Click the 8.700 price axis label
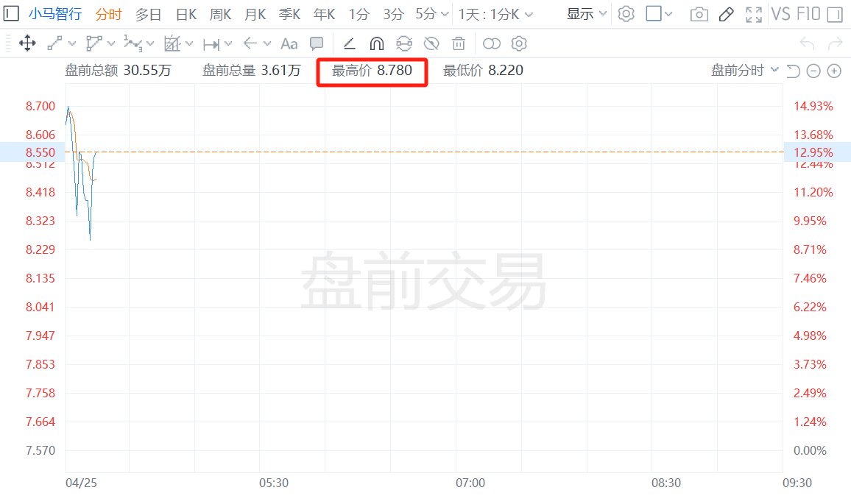851x504 pixels. [x=40, y=107]
